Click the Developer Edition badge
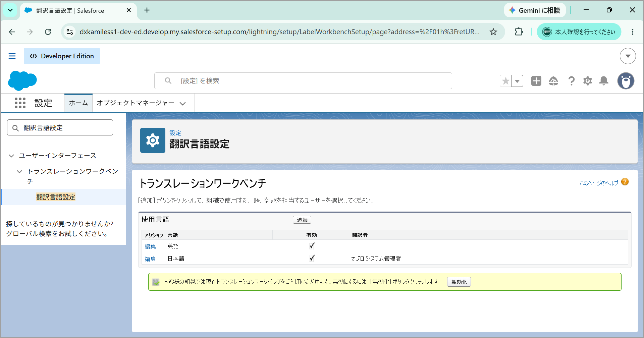This screenshot has height=338, width=644. click(62, 56)
